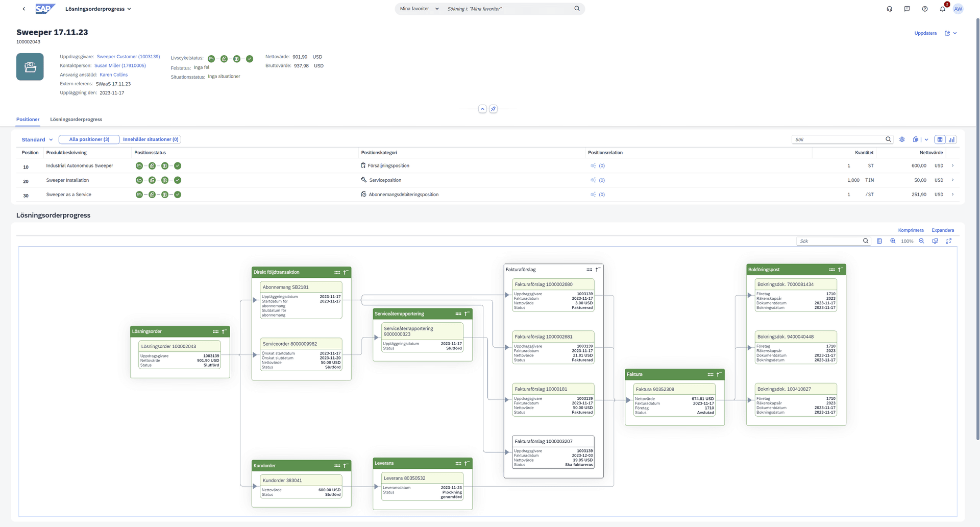Open the feedback speech-bubble icon
The image size is (980, 527).
click(907, 9)
